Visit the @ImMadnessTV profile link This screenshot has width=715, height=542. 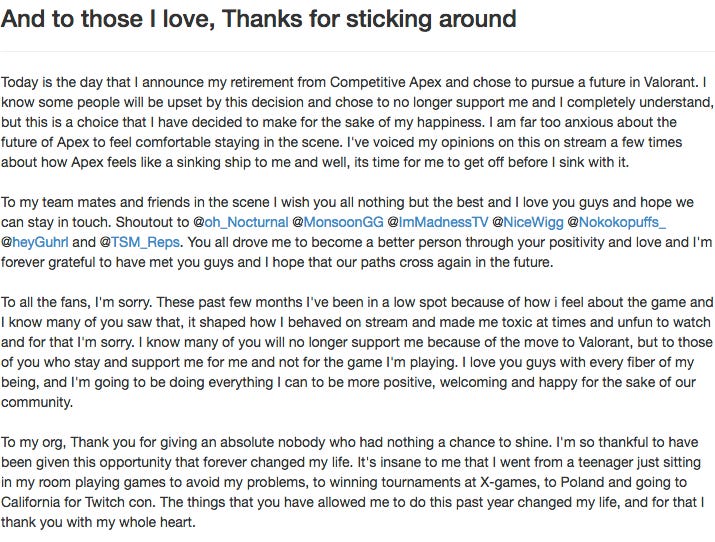pos(438,222)
